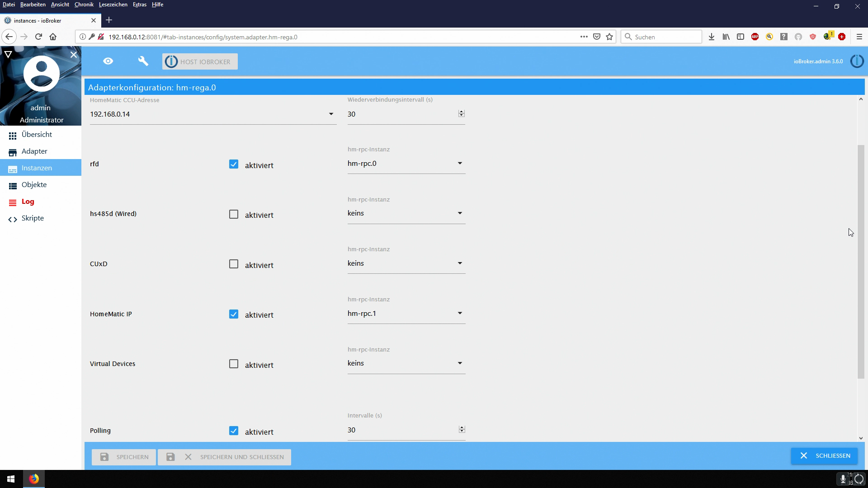Go to the Log sidebar item
The width and height of the screenshot is (868, 488).
tap(28, 202)
